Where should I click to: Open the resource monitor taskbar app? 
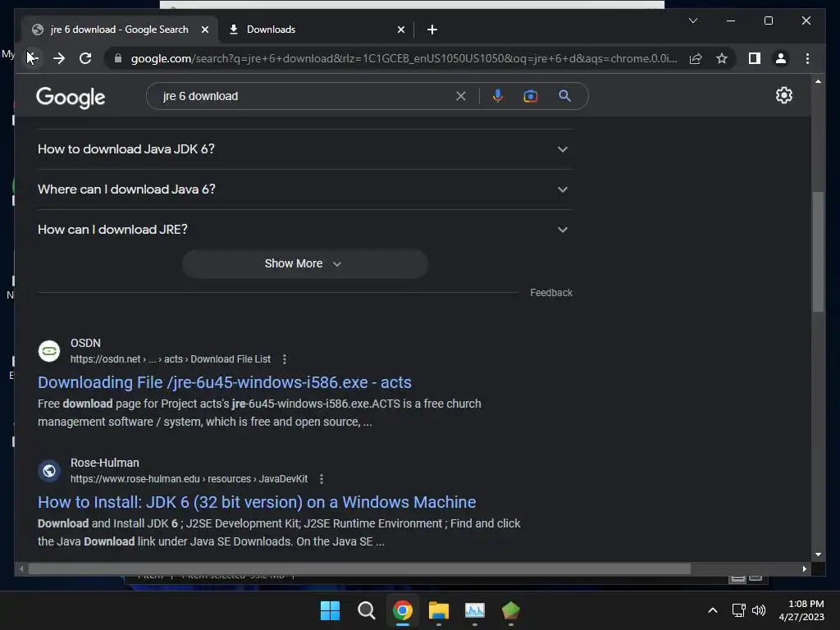coord(475,610)
